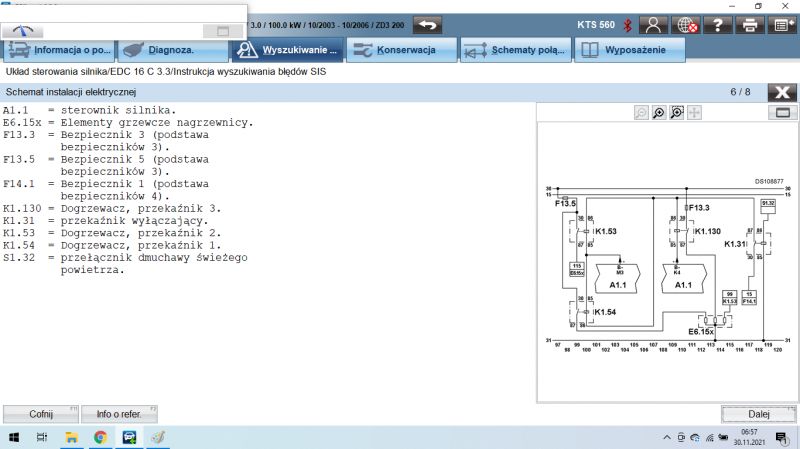The height and width of the screenshot is (449, 800).
Task: Show hidden system tray icons
Action: click(x=667, y=437)
